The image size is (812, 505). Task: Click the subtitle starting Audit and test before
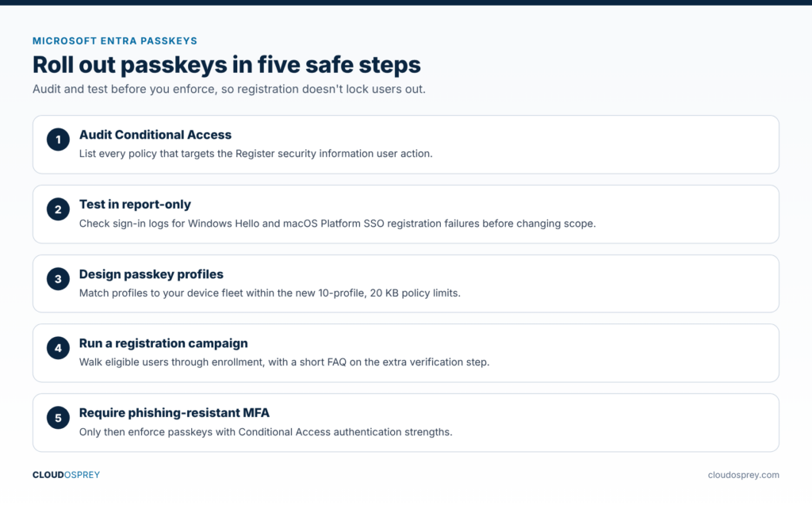229,89
